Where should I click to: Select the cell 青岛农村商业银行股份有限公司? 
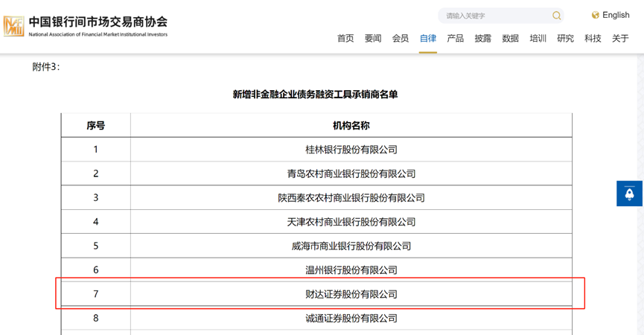coord(351,173)
